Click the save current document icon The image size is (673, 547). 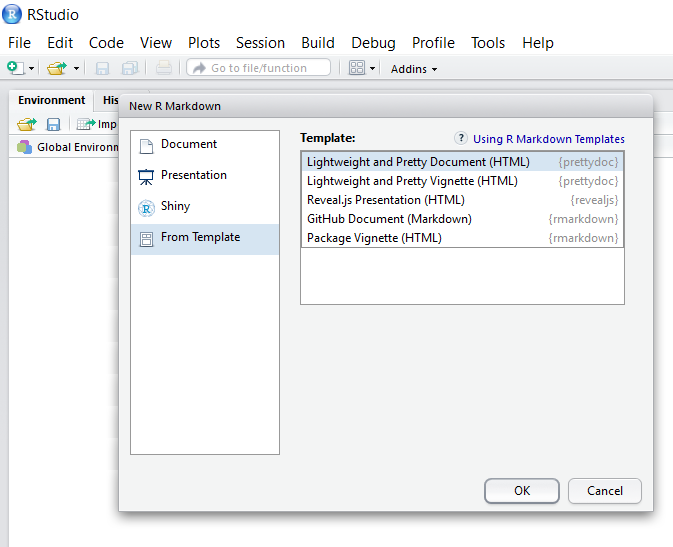[102, 68]
